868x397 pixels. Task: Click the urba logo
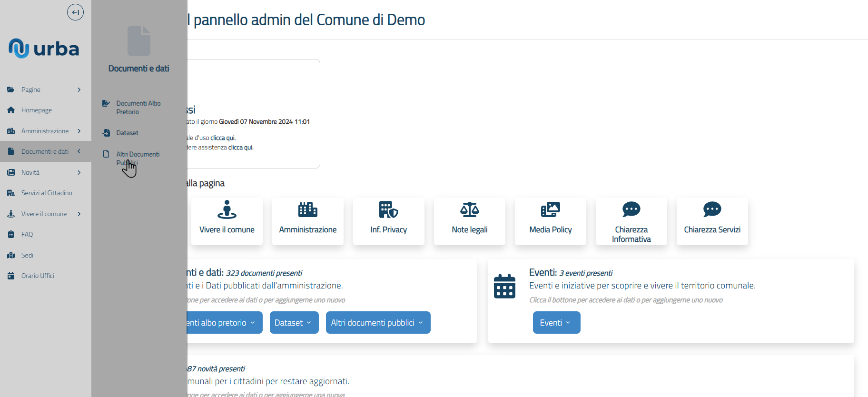pyautogui.click(x=44, y=49)
